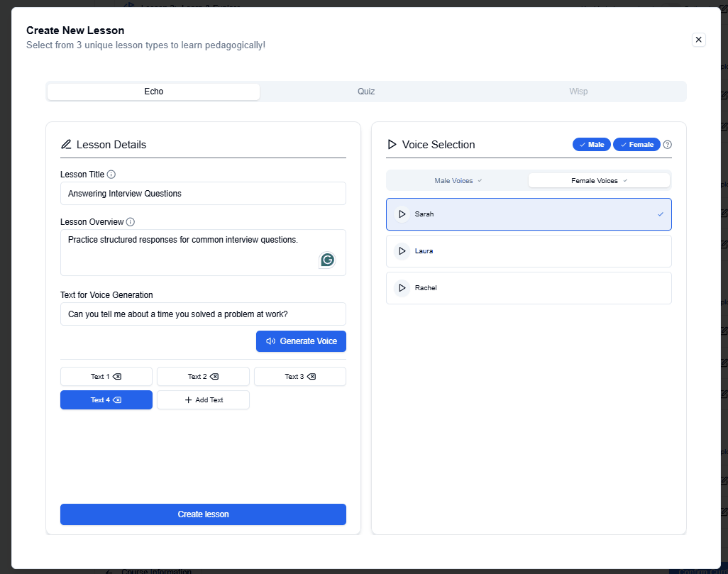Select the Wisp lesson type tab
The image size is (728, 574).
(x=578, y=92)
